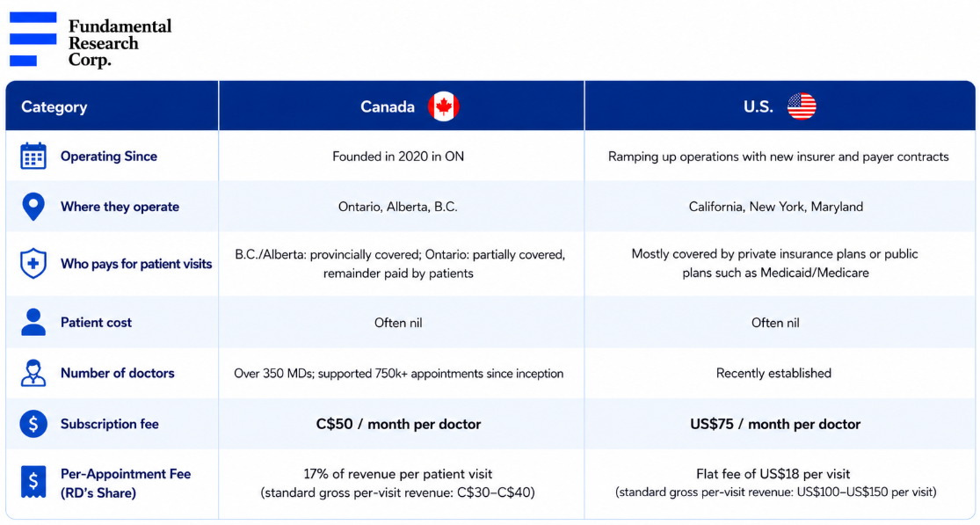Click the Where they operate row label

120,207
